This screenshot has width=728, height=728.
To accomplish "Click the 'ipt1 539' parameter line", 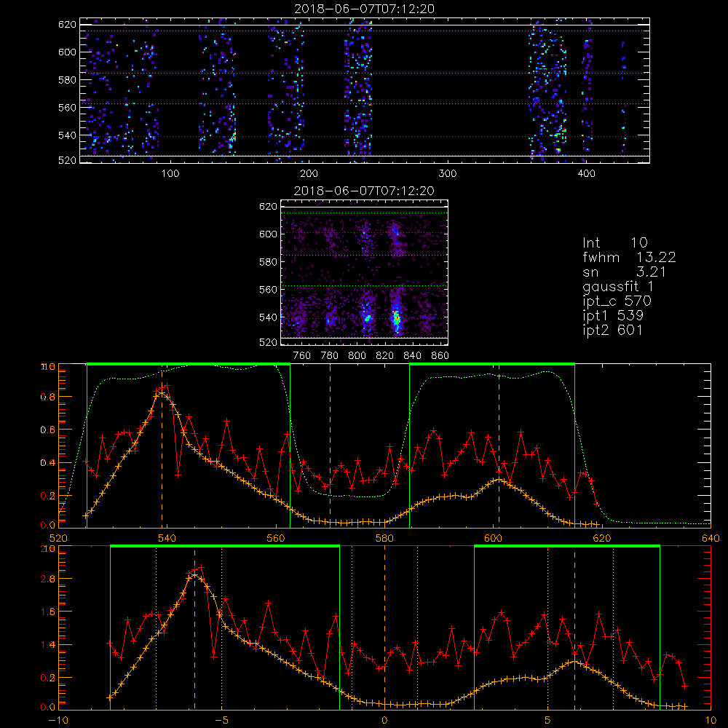I will [x=613, y=316].
